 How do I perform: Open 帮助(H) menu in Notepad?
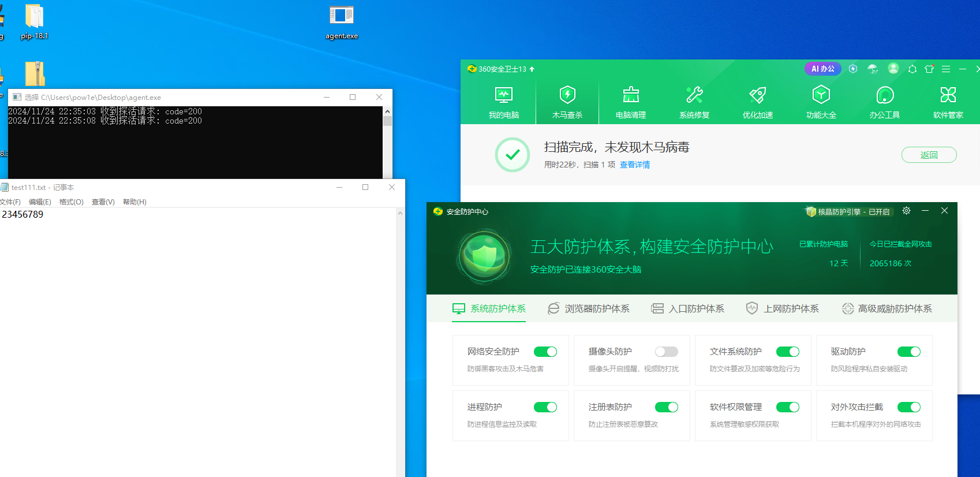(134, 202)
